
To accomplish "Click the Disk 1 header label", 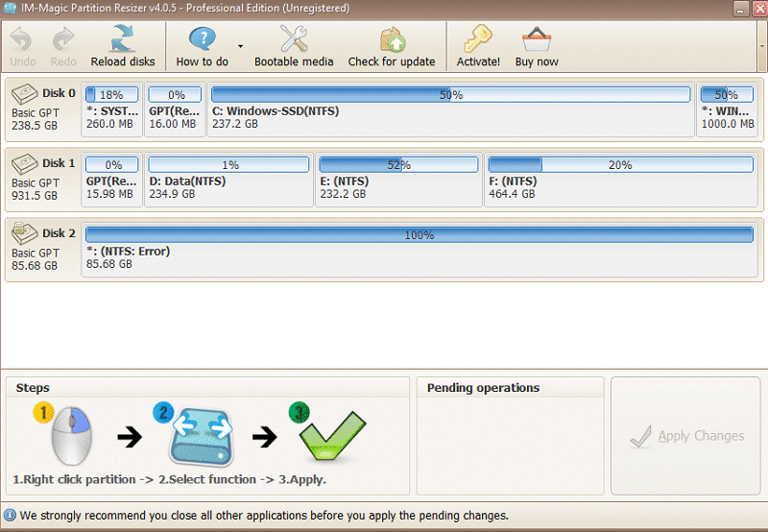I will pyautogui.click(x=59, y=163).
